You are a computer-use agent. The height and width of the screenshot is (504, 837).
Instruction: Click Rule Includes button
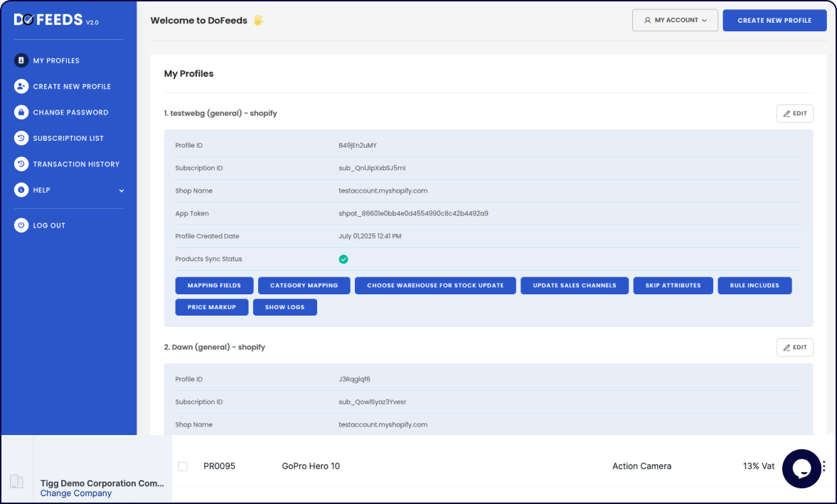(755, 285)
